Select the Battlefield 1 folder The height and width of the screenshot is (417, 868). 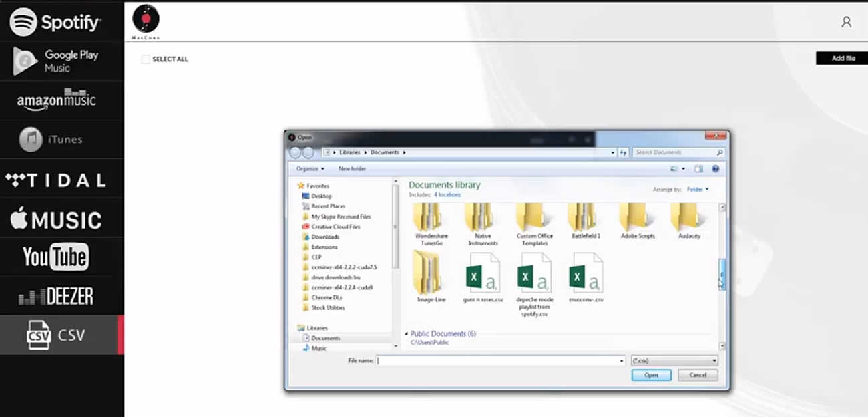click(586, 221)
